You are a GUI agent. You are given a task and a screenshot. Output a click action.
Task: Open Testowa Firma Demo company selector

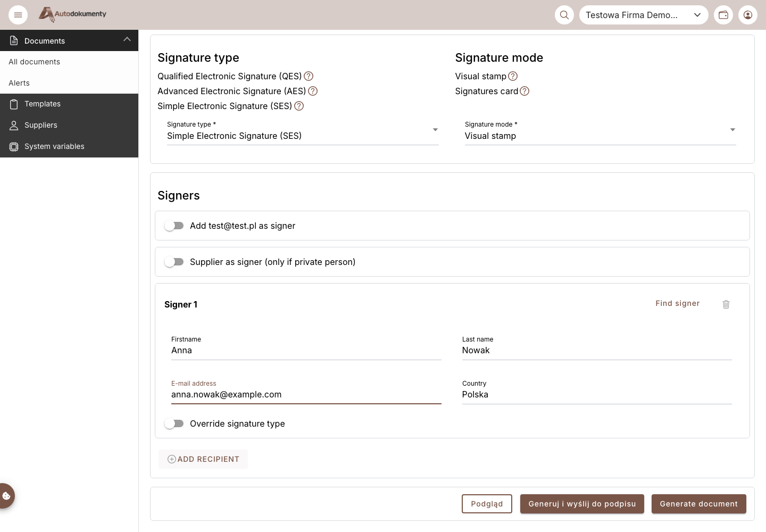(x=644, y=15)
